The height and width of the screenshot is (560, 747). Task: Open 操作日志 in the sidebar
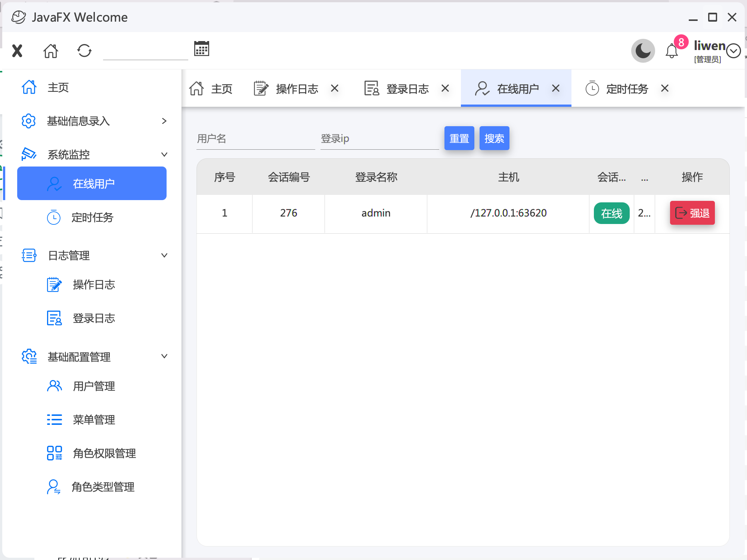point(93,285)
